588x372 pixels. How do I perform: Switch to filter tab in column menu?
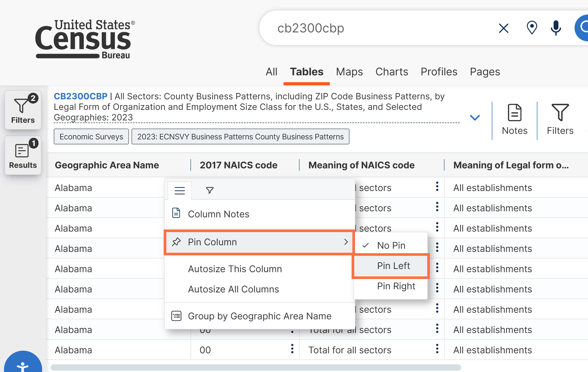click(210, 190)
